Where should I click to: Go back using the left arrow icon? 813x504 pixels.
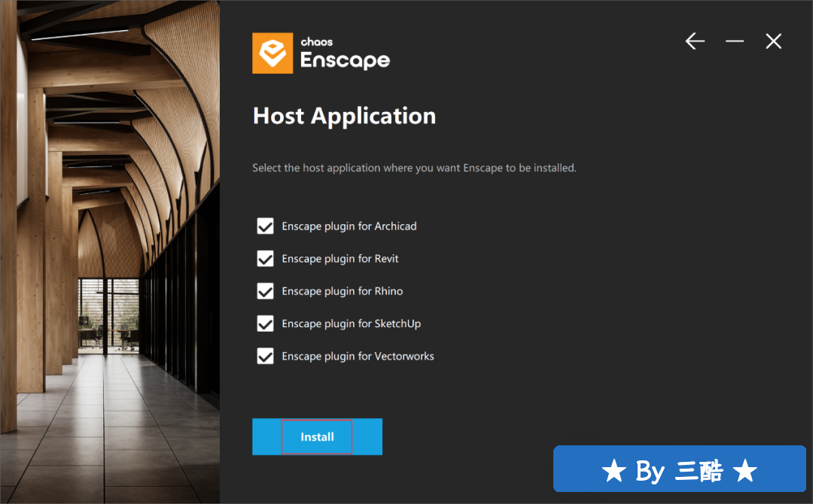coord(695,41)
